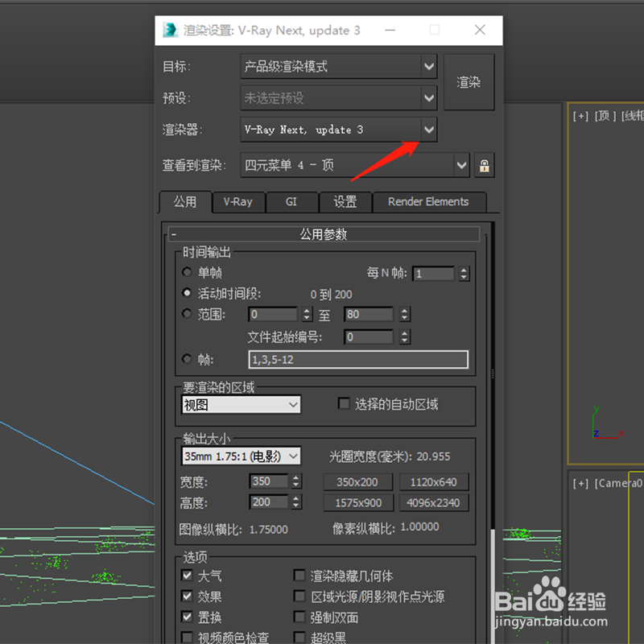Screen dimensions: 644x644
Task: Click the image aspect ratio value 1.75000
Action: click(269, 530)
